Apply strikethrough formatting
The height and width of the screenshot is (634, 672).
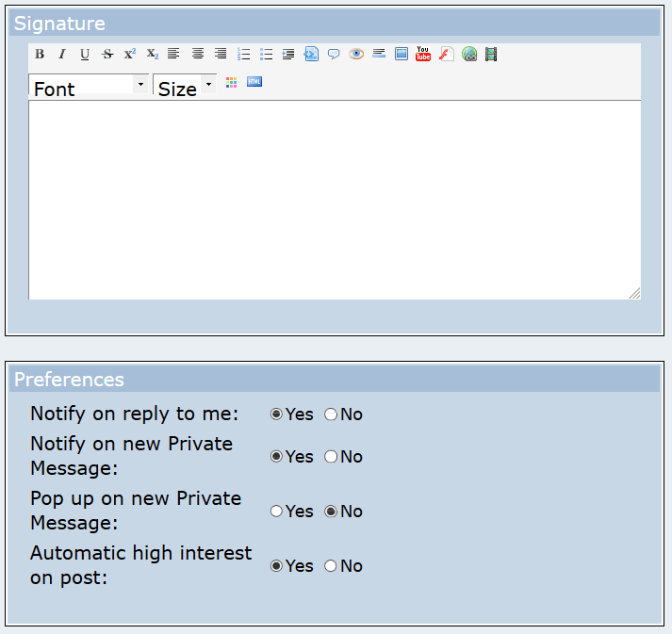click(107, 54)
